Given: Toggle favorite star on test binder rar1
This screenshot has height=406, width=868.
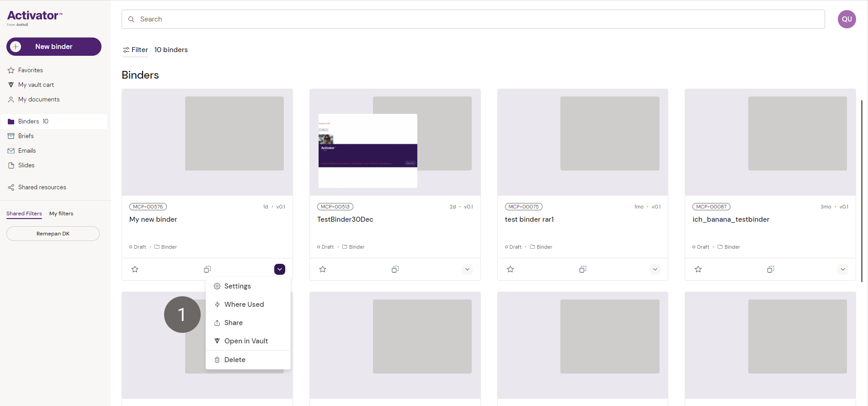Looking at the screenshot, I should tap(511, 269).
